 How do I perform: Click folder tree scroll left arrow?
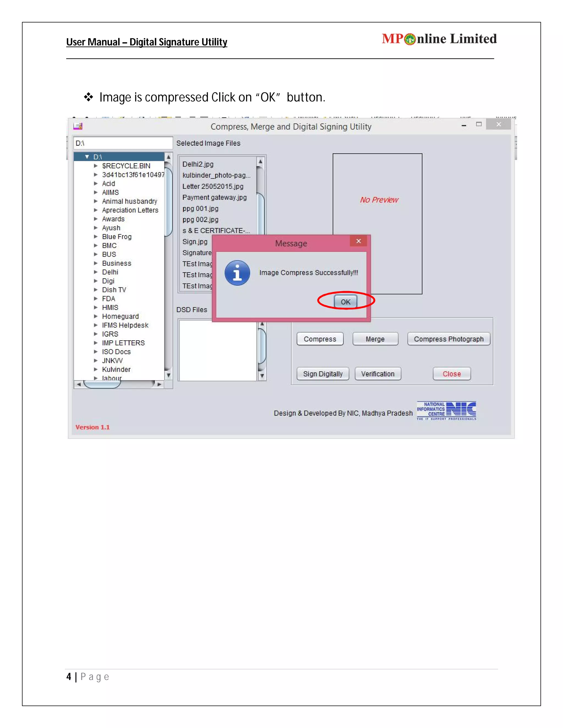(x=78, y=384)
